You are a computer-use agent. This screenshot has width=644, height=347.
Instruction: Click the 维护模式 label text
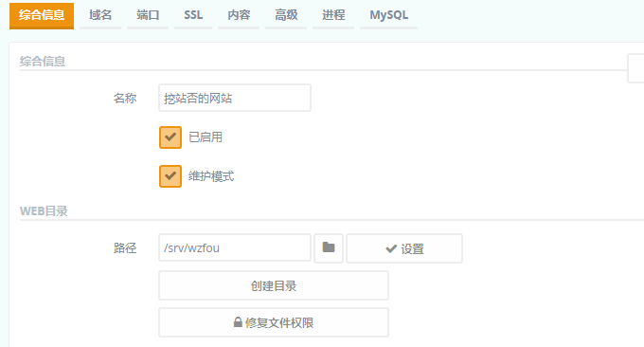tap(211, 176)
